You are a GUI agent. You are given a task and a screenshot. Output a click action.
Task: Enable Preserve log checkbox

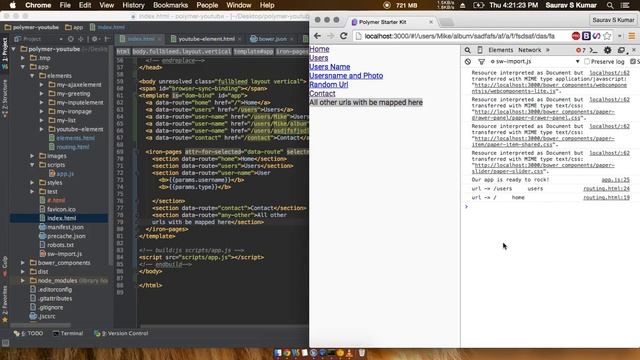587,62
